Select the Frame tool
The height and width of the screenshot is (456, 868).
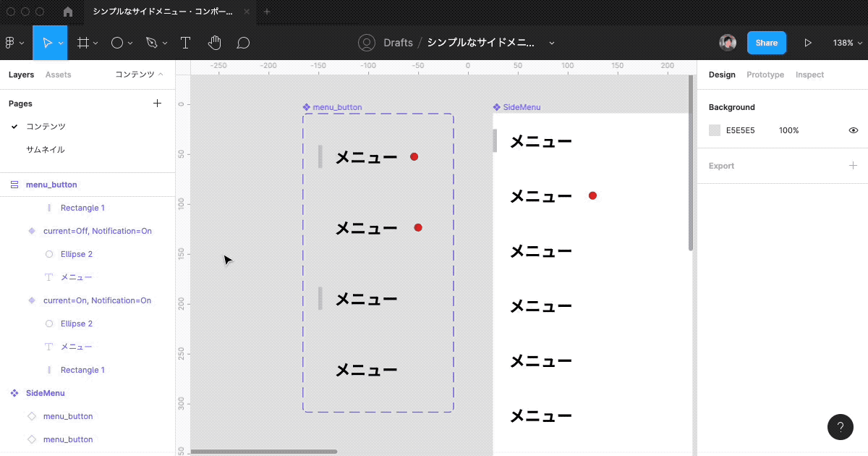pos(82,42)
